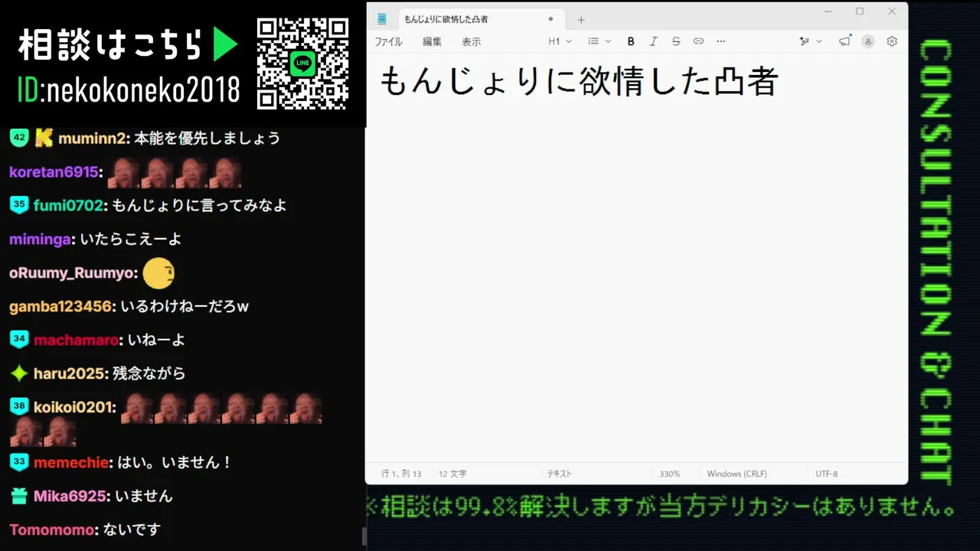Click message 本能を優先しましょう
The width and height of the screenshot is (980, 551).
click(x=207, y=139)
